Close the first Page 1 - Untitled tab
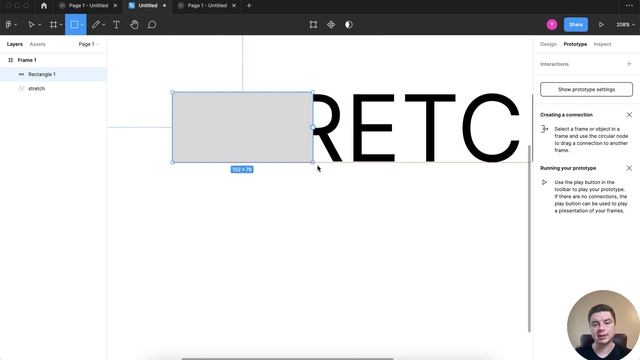The height and width of the screenshot is (360, 640). (x=115, y=6)
